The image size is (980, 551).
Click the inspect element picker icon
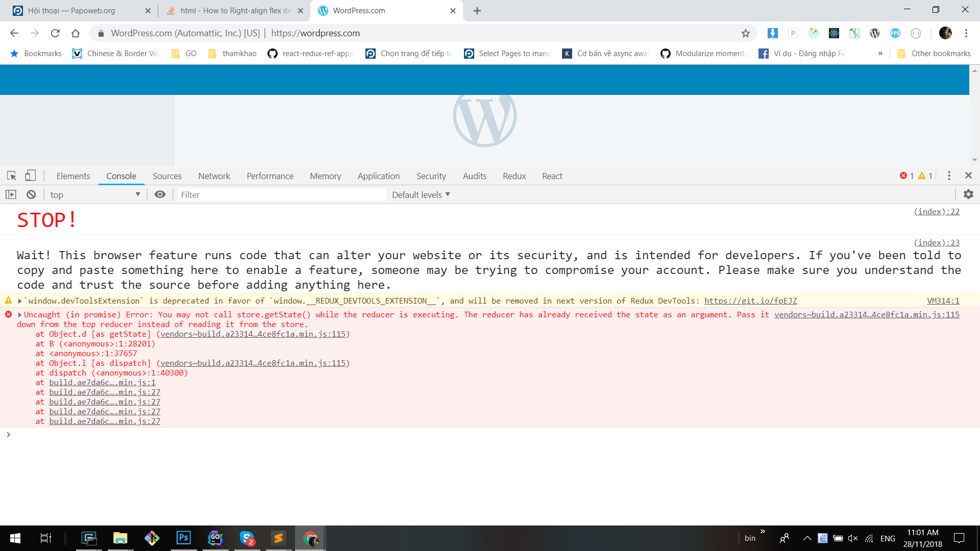click(x=11, y=176)
